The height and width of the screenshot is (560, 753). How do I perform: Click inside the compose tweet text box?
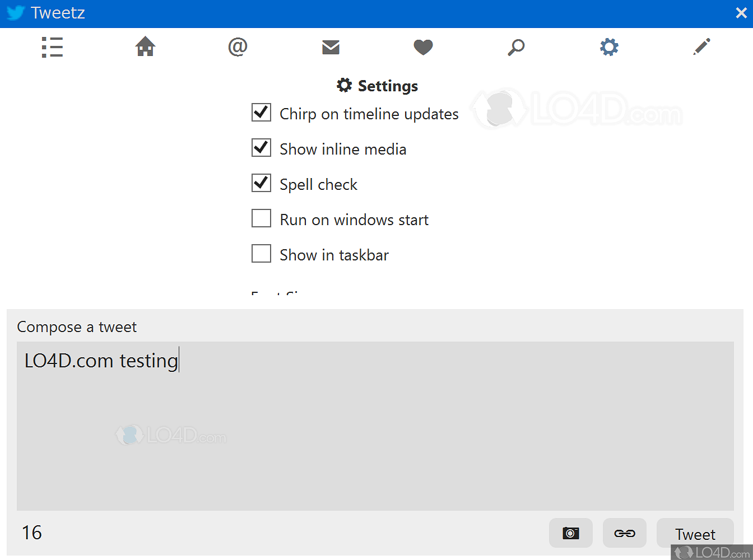click(x=375, y=426)
